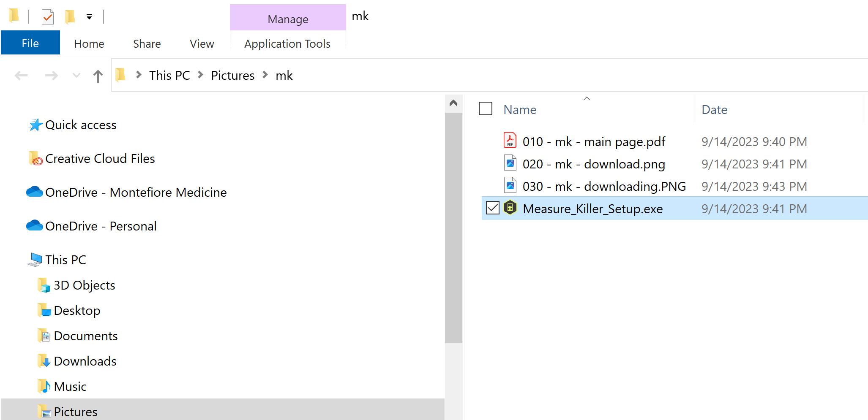Viewport: 868px width, 420px height.
Task: Click This PC in the address bar
Action: 169,75
